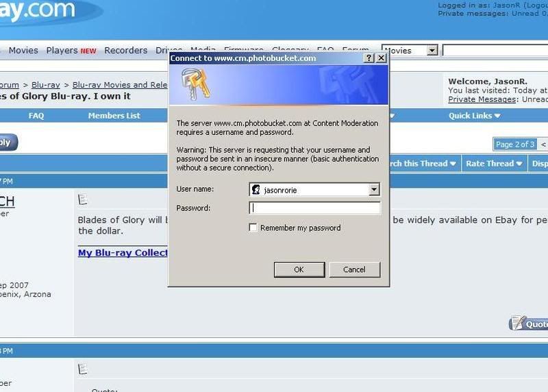The image size is (548, 392).
Task: Click the Password input field
Action: point(314,208)
